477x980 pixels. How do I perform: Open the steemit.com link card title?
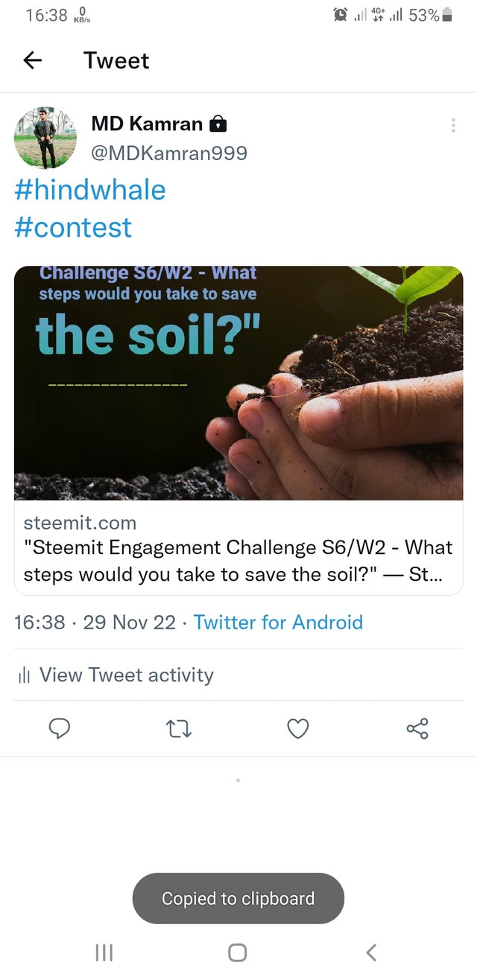point(238,561)
